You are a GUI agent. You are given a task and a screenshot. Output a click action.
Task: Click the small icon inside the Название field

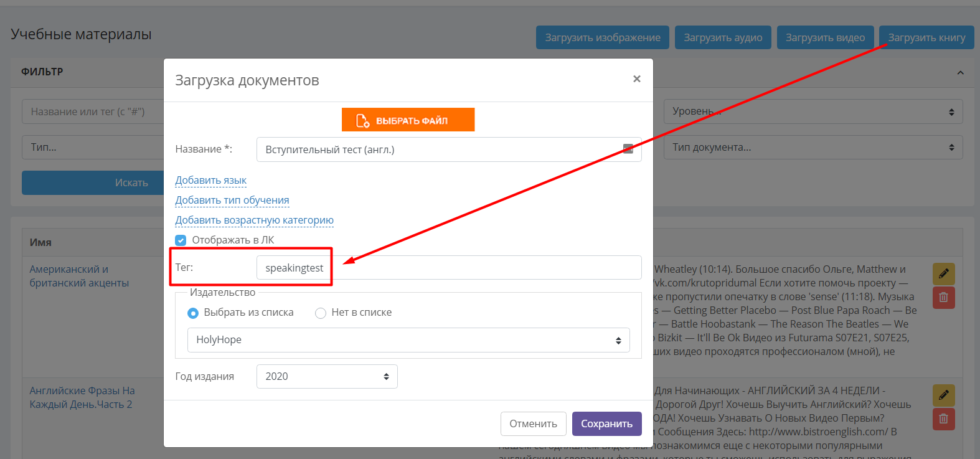coord(628,149)
